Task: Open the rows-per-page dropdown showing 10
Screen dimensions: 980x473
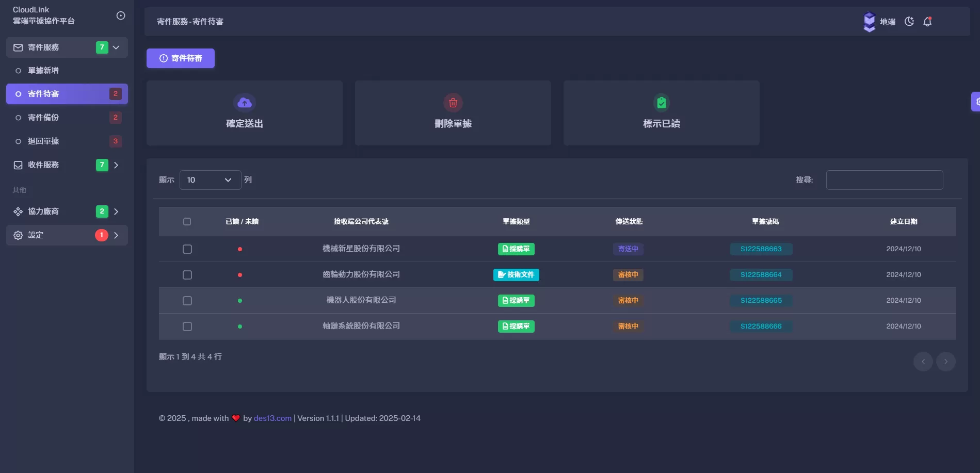Action: click(x=210, y=180)
